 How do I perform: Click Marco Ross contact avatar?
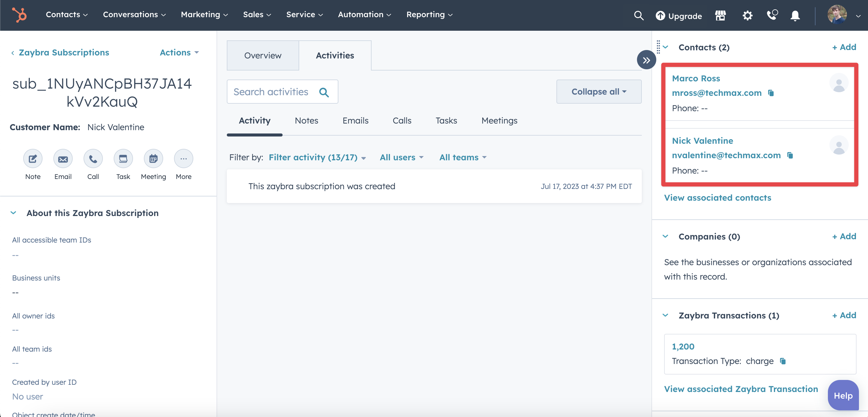pos(839,83)
